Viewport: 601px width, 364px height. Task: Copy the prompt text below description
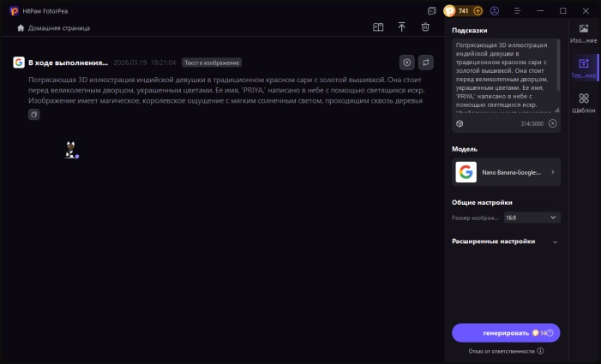point(33,114)
